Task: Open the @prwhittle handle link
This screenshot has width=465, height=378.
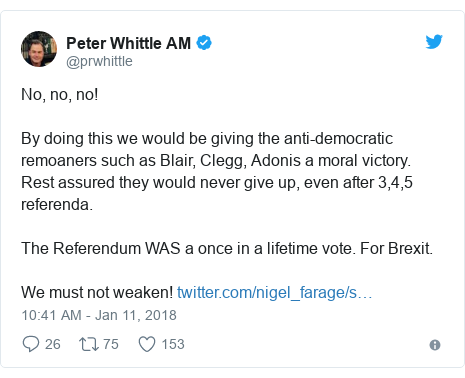Action: pyautogui.click(x=99, y=62)
